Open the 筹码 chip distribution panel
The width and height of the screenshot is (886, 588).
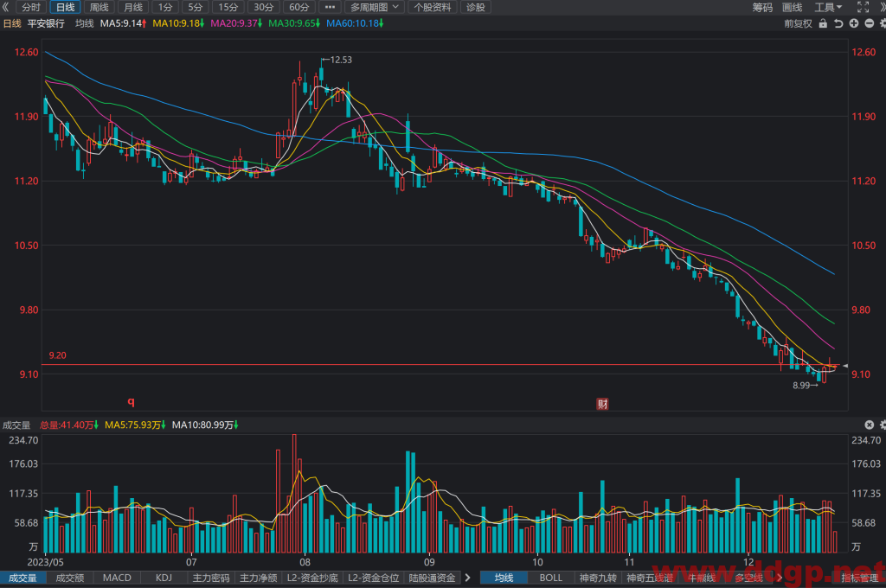click(762, 7)
